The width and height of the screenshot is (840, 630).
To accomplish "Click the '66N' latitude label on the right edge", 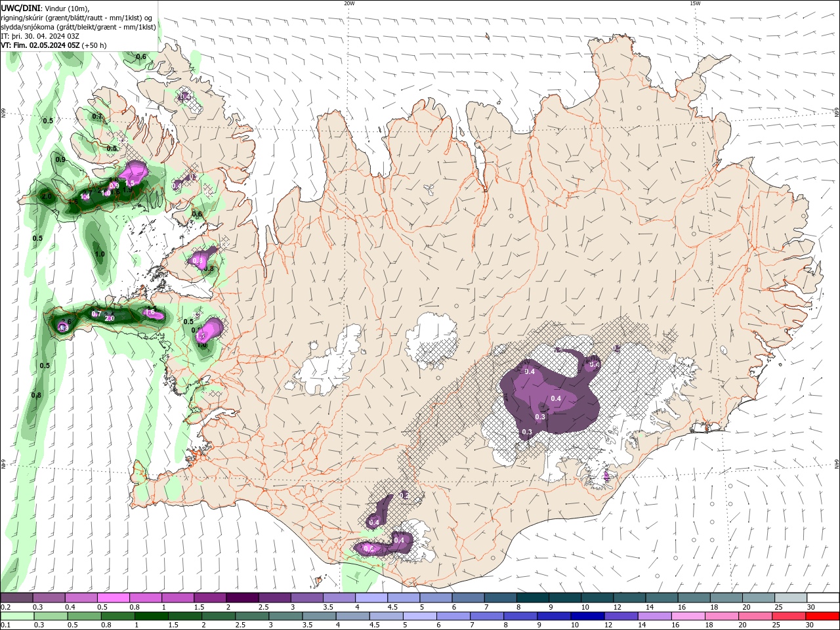I will (837, 113).
